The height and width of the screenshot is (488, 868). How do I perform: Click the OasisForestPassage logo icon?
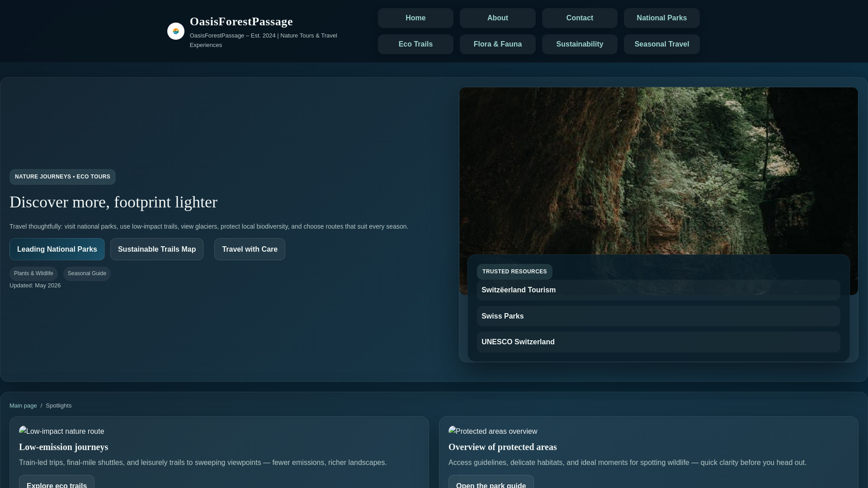coord(176,31)
